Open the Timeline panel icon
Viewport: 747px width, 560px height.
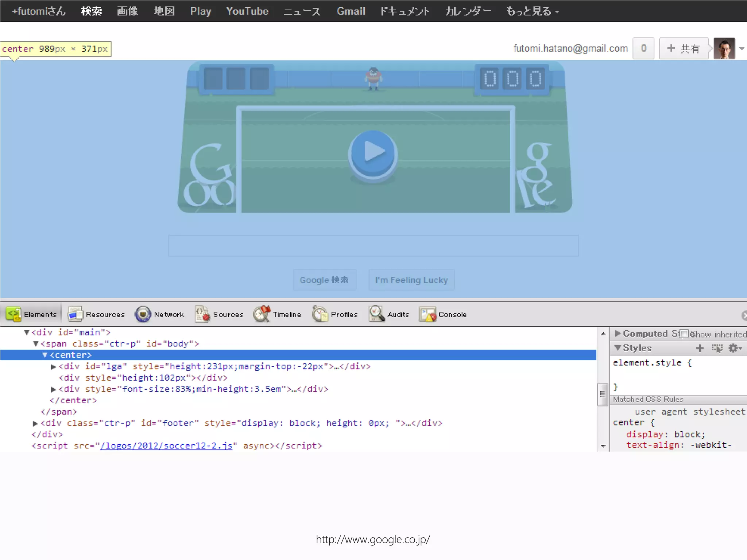click(x=262, y=314)
